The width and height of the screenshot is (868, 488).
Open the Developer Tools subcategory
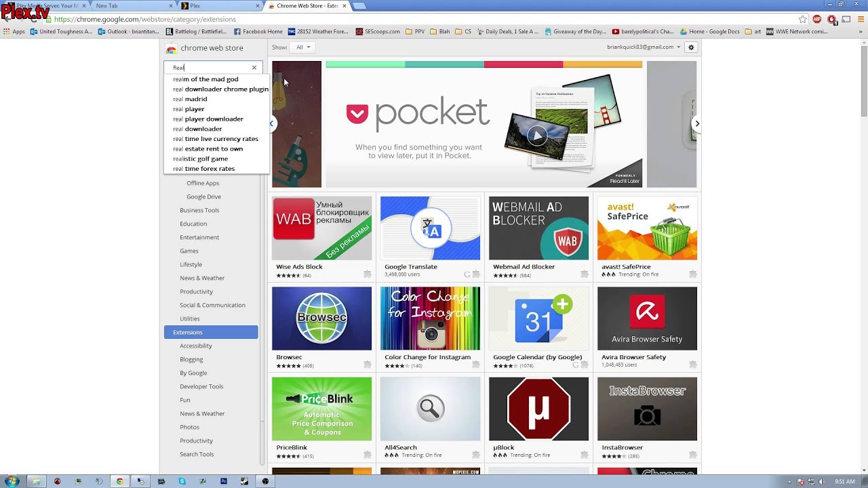pos(201,386)
